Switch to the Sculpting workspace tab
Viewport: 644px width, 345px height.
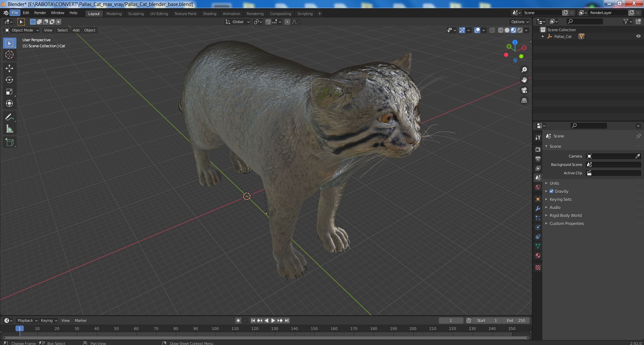(136, 14)
